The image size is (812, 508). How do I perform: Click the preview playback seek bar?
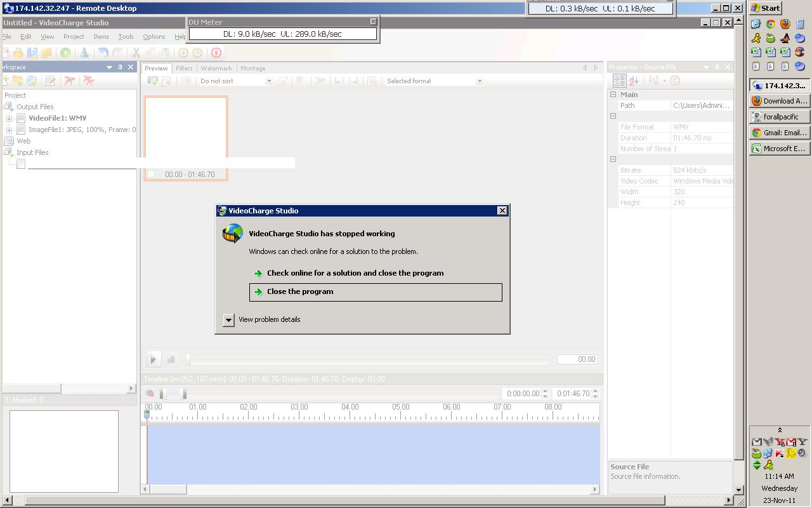[368, 359]
